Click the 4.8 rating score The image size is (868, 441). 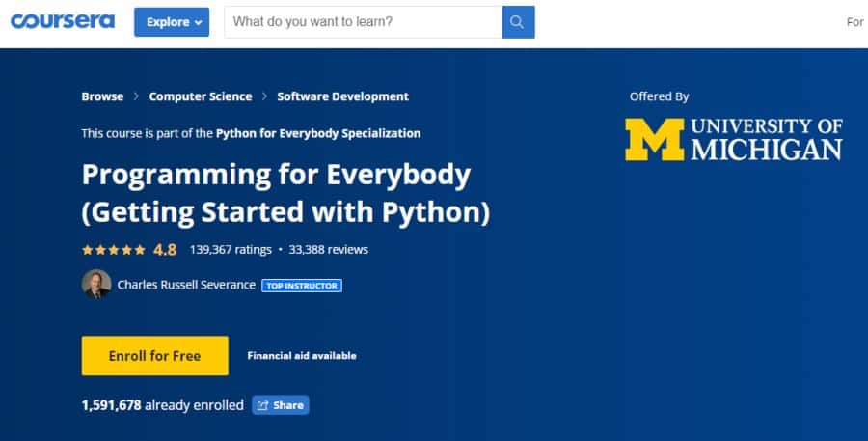[165, 250]
